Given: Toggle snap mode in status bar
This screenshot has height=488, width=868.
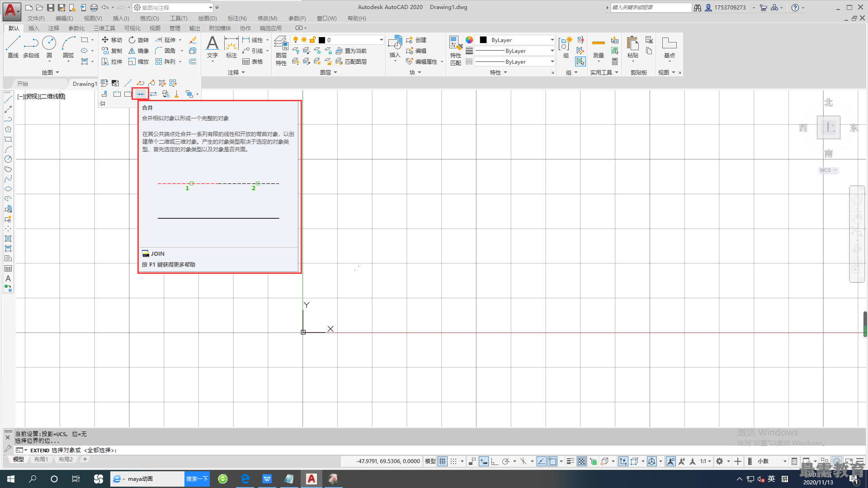Looking at the screenshot, I should tap(453, 461).
